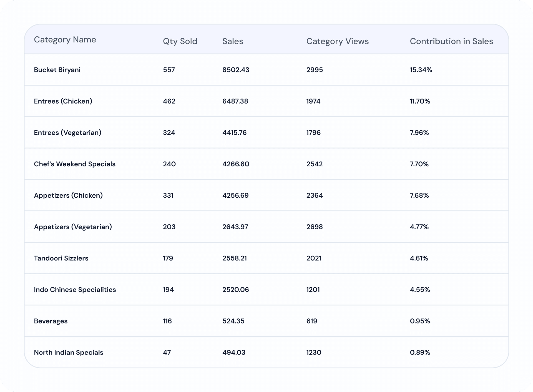This screenshot has width=533, height=392.
Task: Select the Appetizers (Chicken) category name
Action: [x=68, y=195]
